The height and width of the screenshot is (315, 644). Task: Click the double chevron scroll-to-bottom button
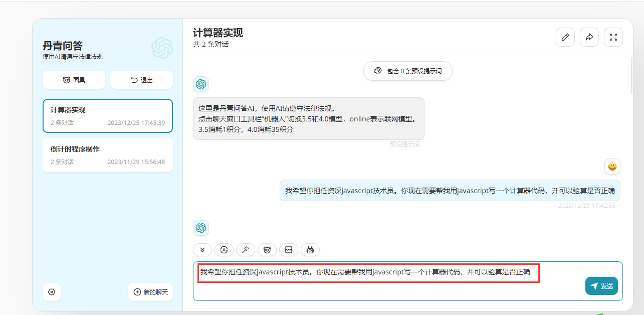pos(202,250)
